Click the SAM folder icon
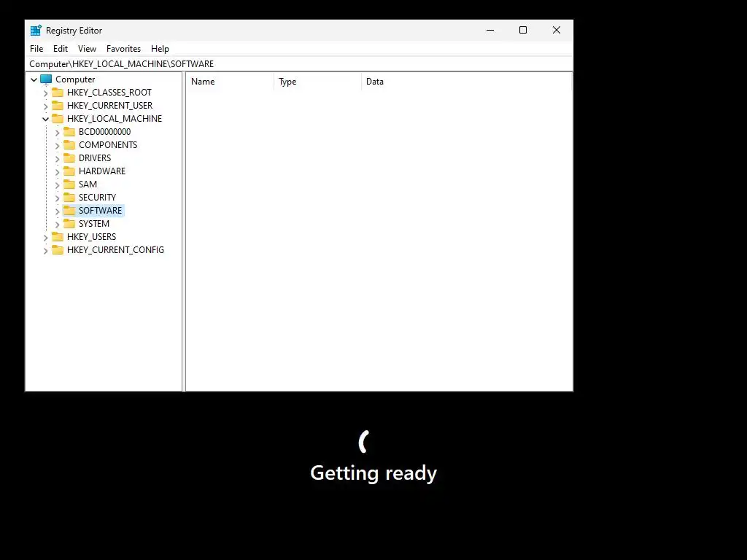This screenshot has width=747, height=560. point(69,184)
